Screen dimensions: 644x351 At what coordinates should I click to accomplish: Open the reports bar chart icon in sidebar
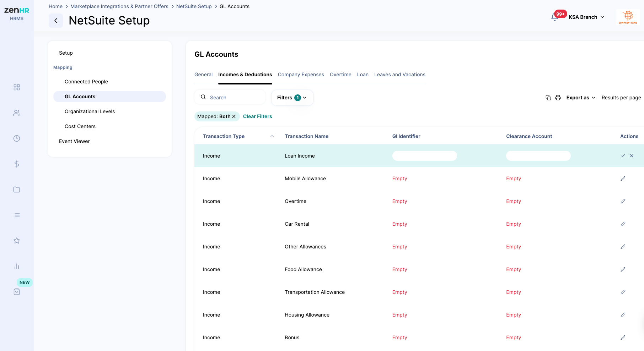click(x=17, y=266)
